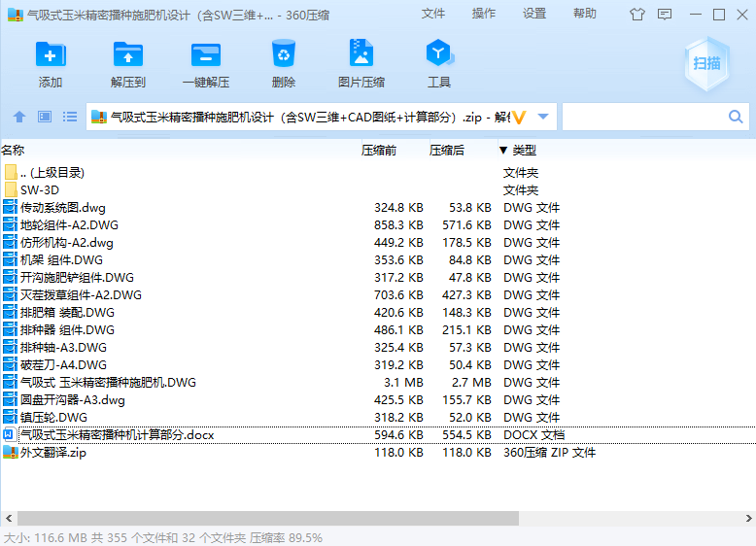Screen dimensions: 756x546
Task: Click the orange V badge in the address bar
Action: (x=519, y=118)
